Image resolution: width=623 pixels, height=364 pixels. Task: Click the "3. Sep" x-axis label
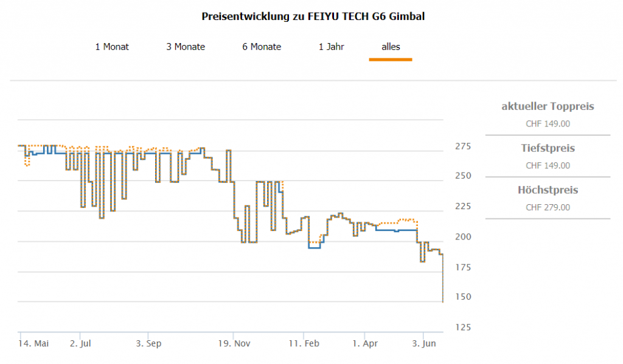[x=148, y=343]
